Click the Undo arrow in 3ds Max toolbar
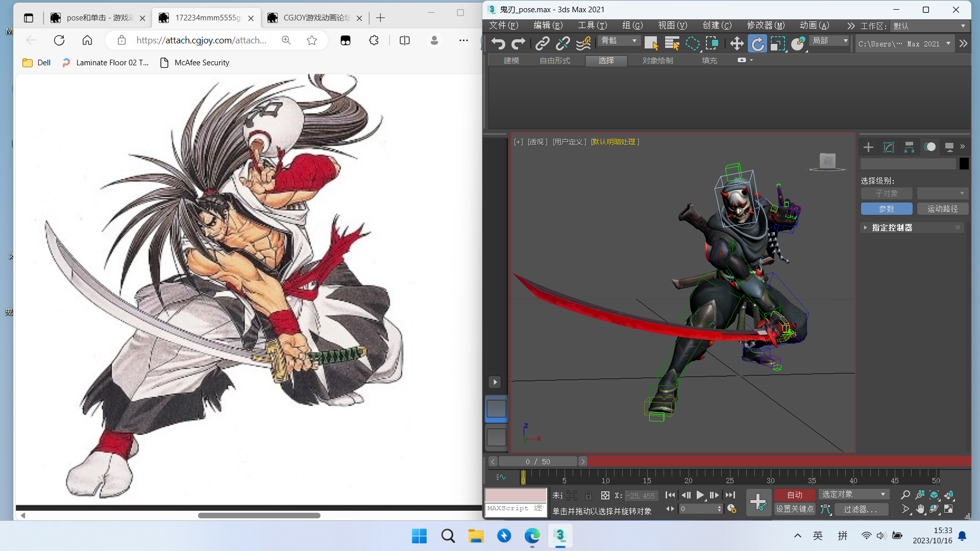 (498, 44)
